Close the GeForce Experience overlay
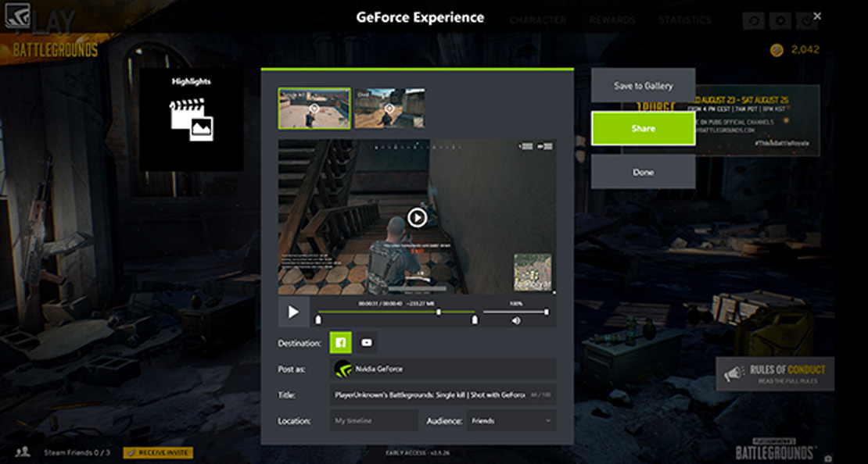This screenshot has width=868, height=464. coord(817,16)
